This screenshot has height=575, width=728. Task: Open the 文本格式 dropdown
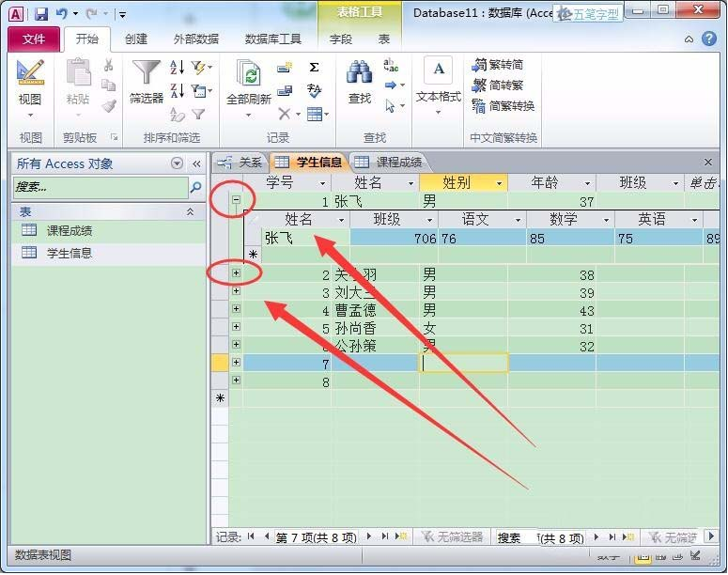438,113
